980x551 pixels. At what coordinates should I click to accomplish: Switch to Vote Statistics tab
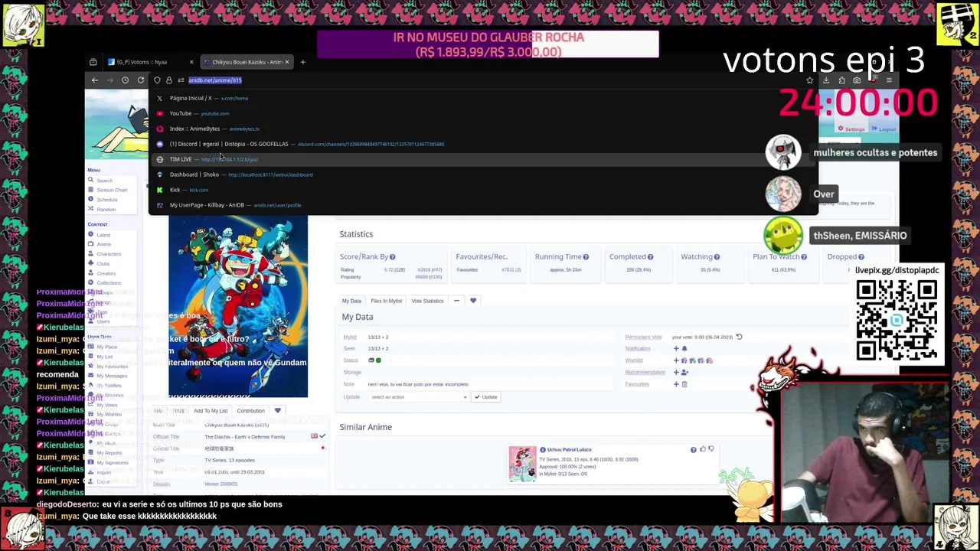point(427,301)
